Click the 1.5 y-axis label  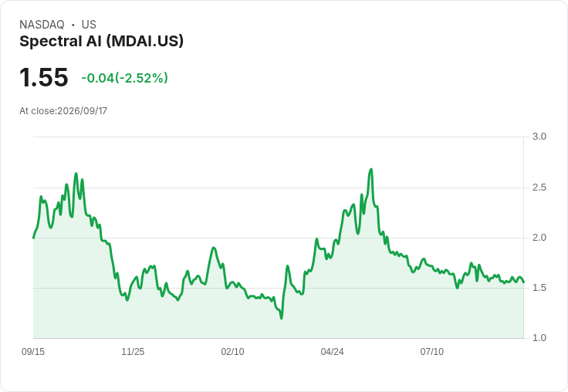click(539, 288)
